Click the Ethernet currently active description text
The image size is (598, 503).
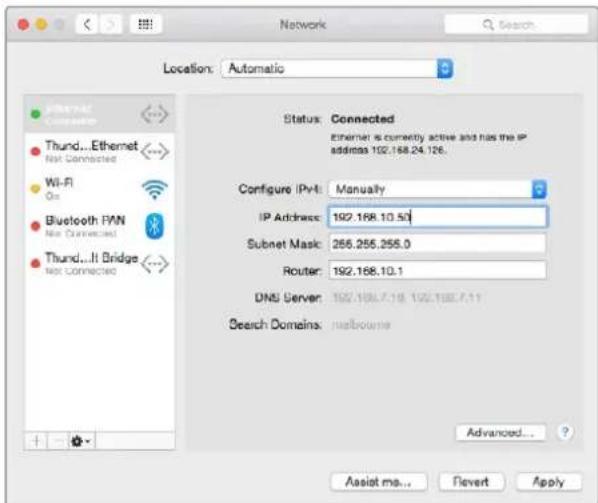pyautogui.click(x=429, y=143)
